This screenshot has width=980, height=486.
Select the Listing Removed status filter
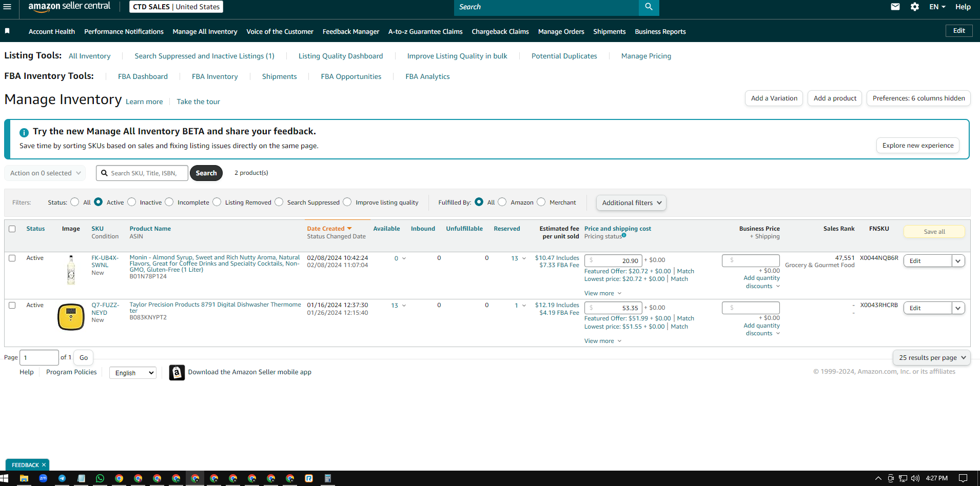click(217, 202)
